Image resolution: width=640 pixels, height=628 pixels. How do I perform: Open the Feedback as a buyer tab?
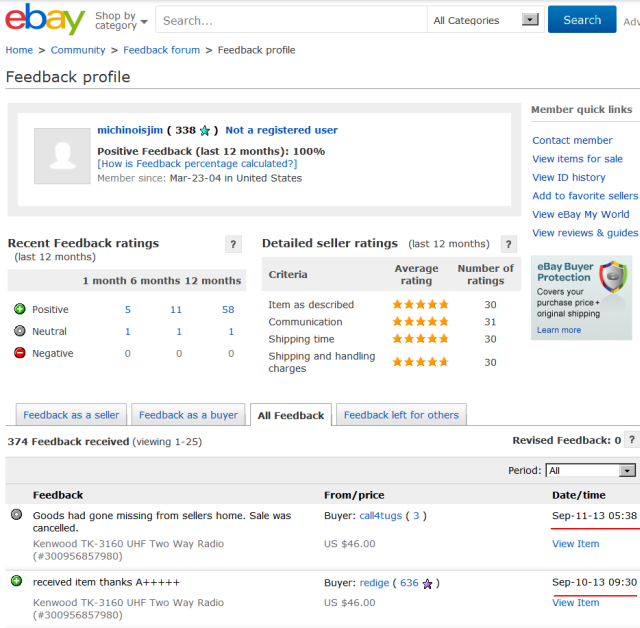coord(188,415)
